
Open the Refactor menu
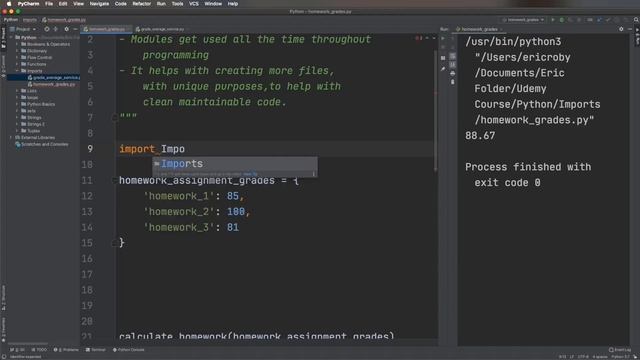(142, 4)
